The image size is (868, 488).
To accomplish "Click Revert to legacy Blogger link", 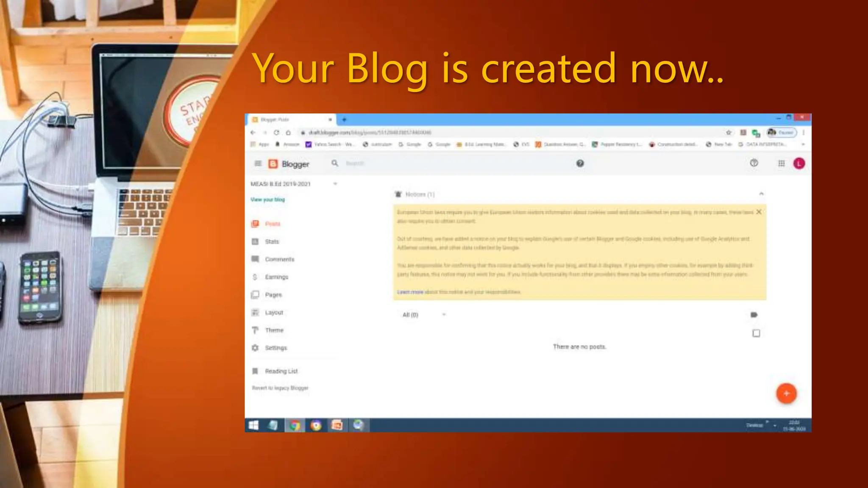I will click(x=280, y=388).
